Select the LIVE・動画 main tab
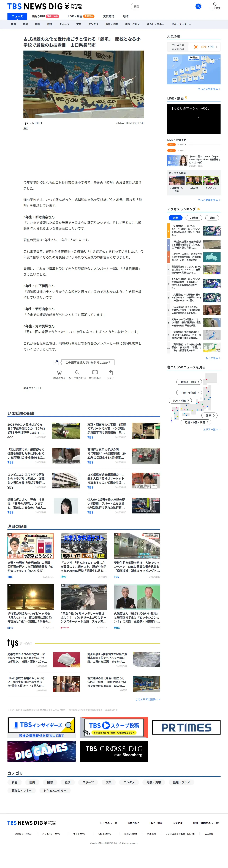Viewport: 228px width, 868px height. coord(81,16)
